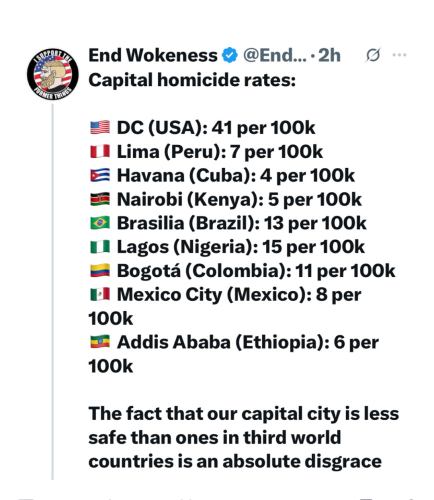Click the Nigeria flag emoji
Viewport: 434px width, 500px height.
(x=100, y=247)
